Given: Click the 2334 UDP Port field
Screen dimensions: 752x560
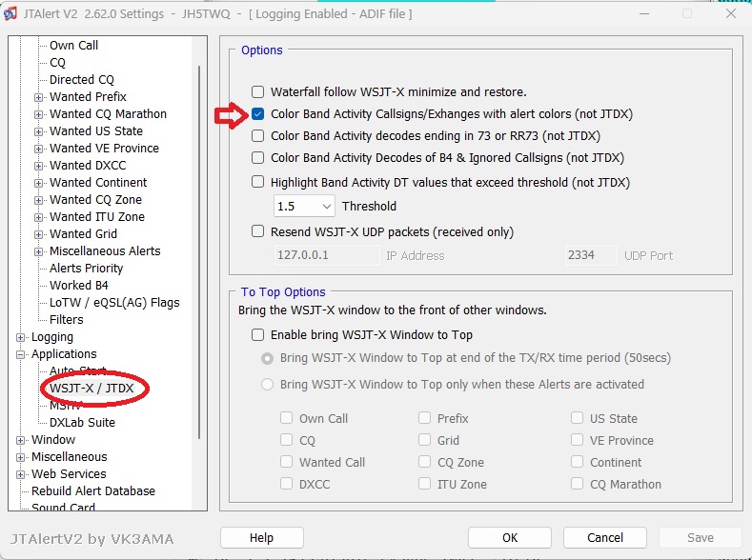Looking at the screenshot, I should 591,255.
